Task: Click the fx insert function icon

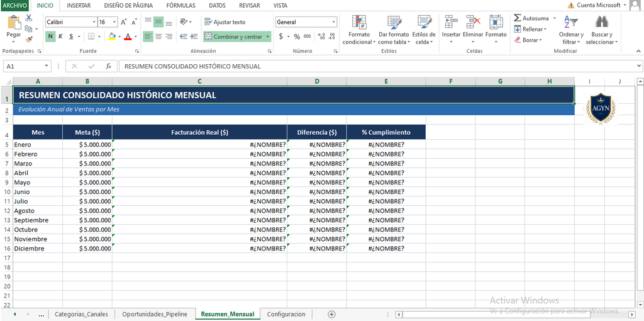Action: coord(108,66)
